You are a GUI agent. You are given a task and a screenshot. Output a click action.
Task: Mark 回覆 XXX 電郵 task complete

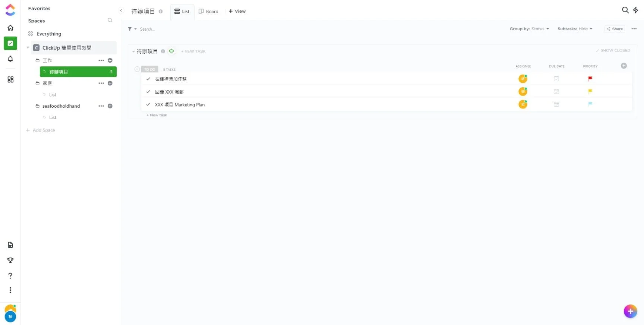click(148, 91)
